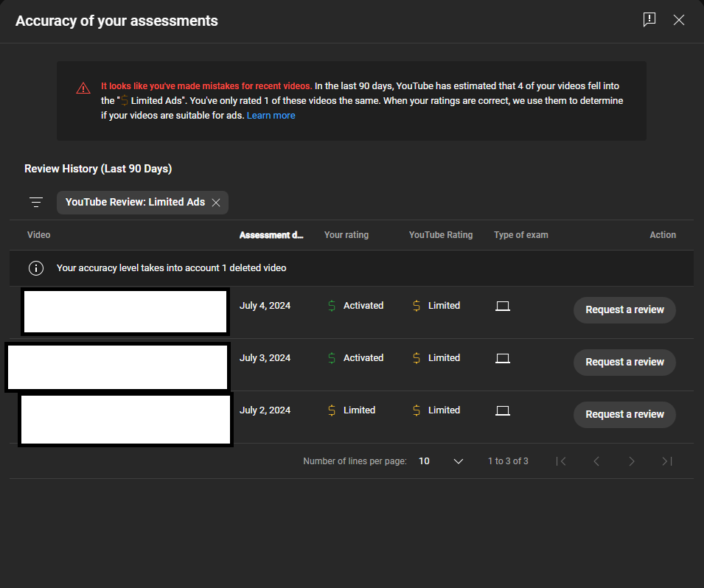Viewport: 704px width, 588px height.
Task: Close the accuracy assessments dialog
Action: tap(679, 20)
